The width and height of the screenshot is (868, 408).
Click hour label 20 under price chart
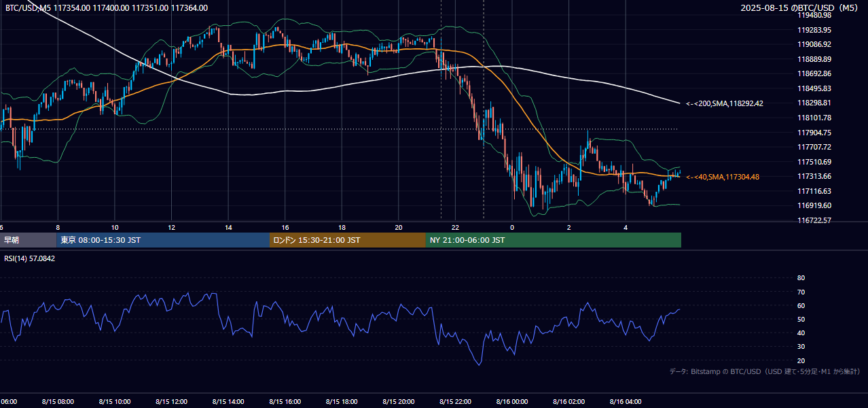(399, 228)
